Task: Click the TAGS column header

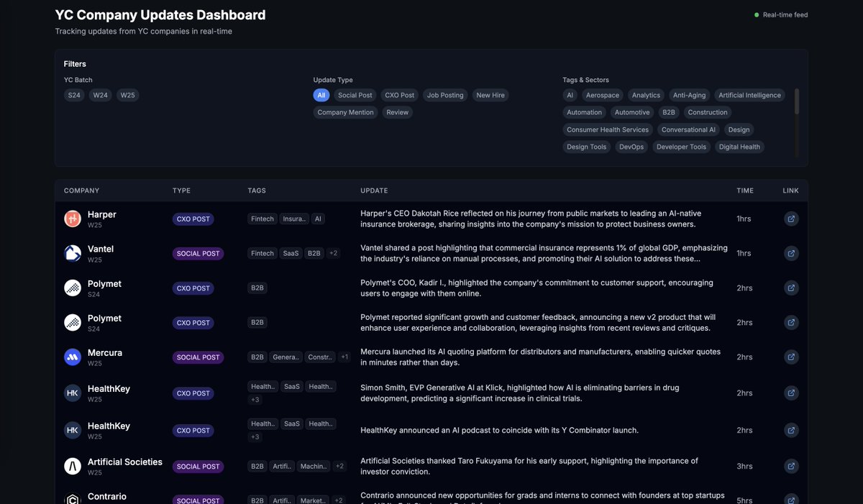Action: 257,191
